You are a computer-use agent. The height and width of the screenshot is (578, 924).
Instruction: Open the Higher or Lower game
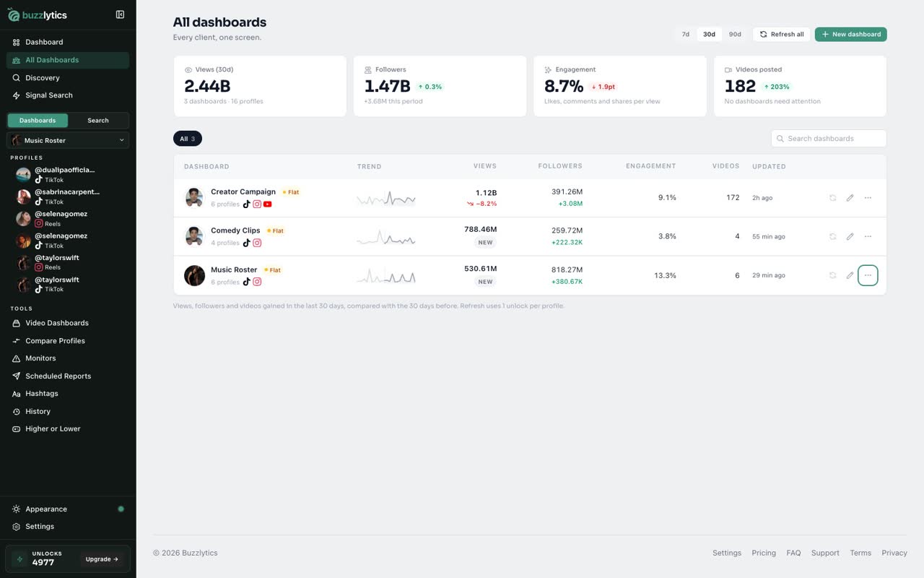[x=68, y=429]
